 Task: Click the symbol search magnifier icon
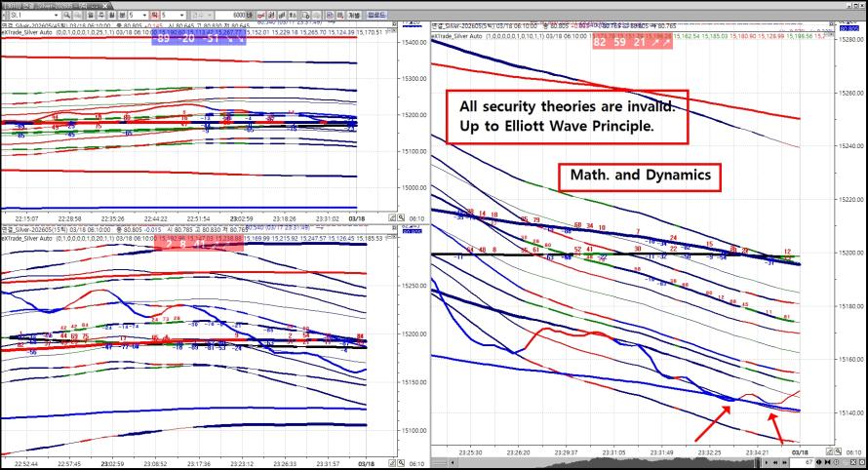(67, 15)
